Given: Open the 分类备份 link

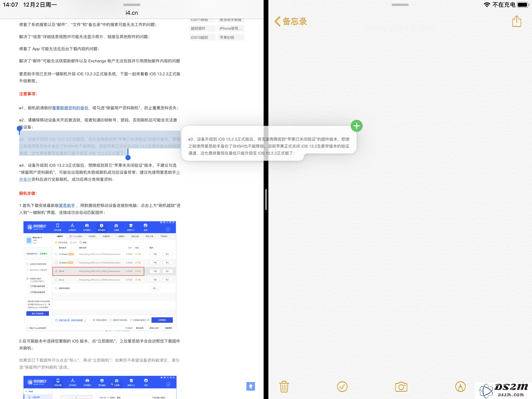Looking at the screenshot, I should click(x=100, y=176).
